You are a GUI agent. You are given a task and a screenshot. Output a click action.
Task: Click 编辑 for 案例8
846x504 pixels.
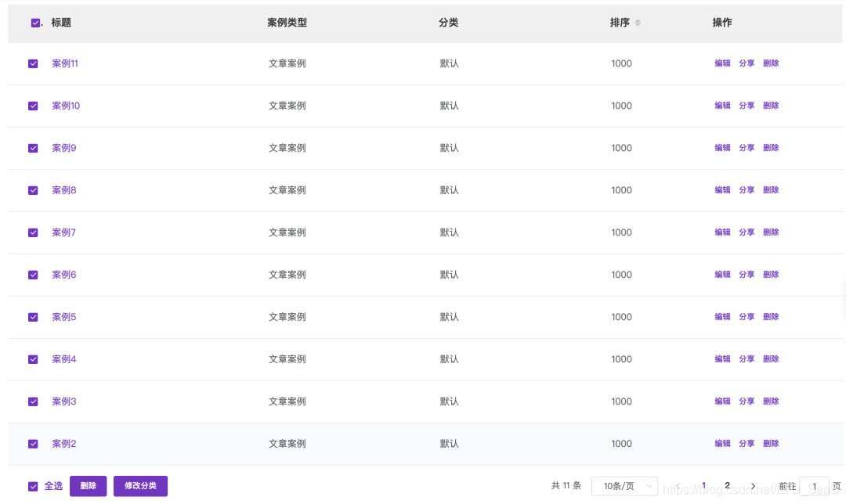722,189
